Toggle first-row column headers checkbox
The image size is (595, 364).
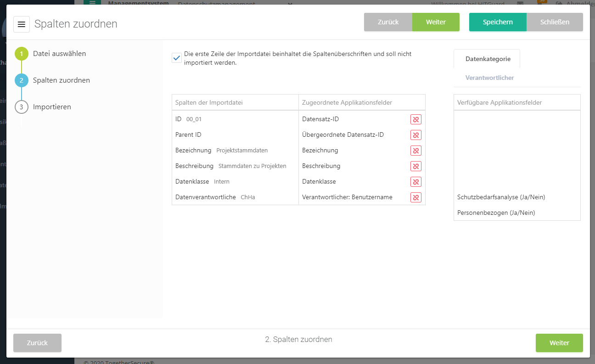(177, 58)
